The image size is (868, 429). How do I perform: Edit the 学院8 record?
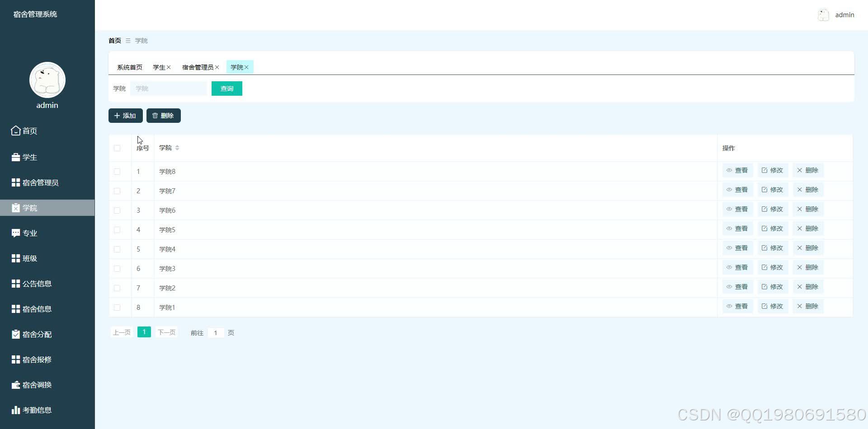pyautogui.click(x=773, y=170)
